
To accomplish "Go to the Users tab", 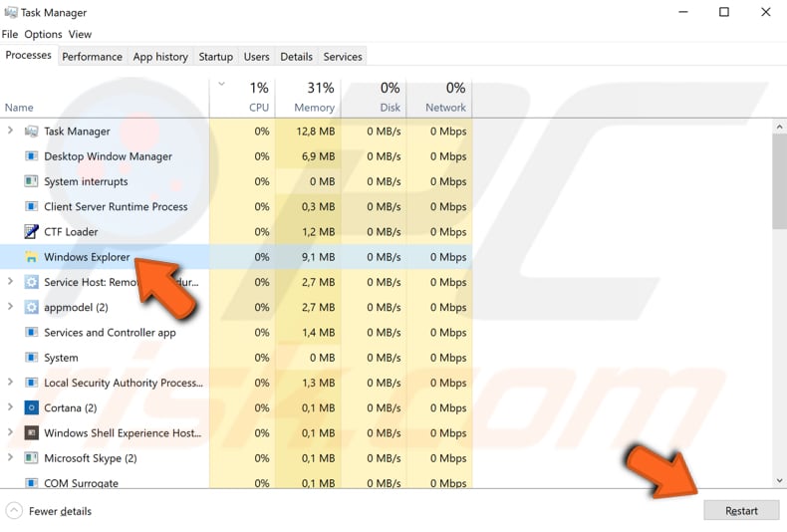I will [x=256, y=57].
